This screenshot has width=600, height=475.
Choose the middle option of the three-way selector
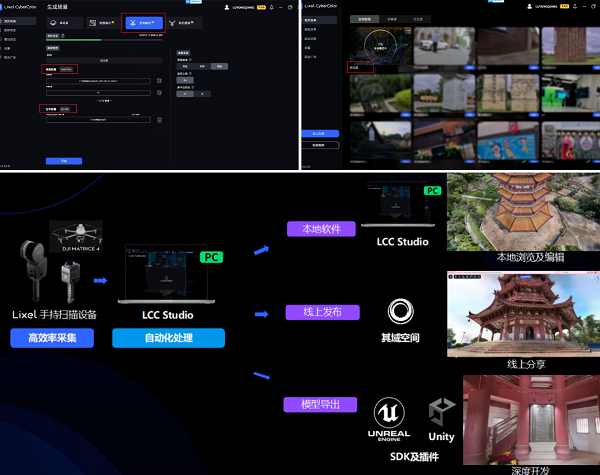click(x=202, y=66)
